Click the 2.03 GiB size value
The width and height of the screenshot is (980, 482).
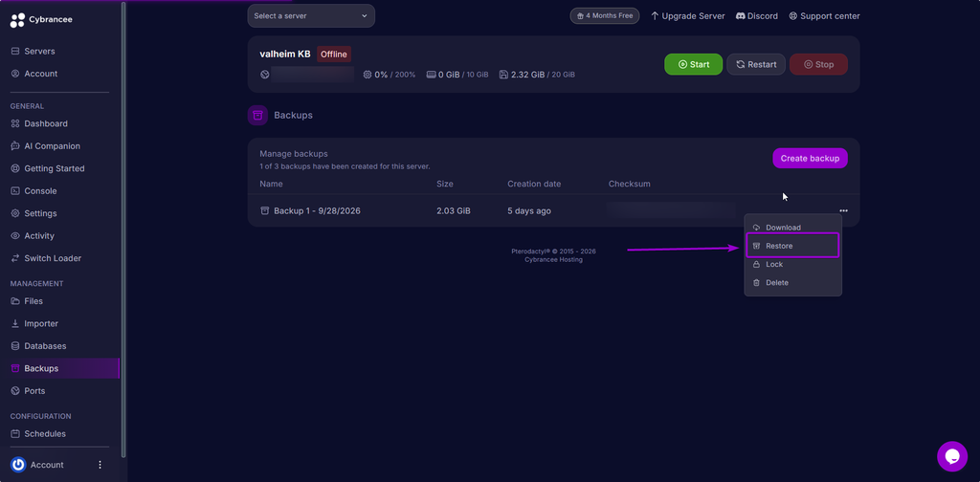(454, 211)
